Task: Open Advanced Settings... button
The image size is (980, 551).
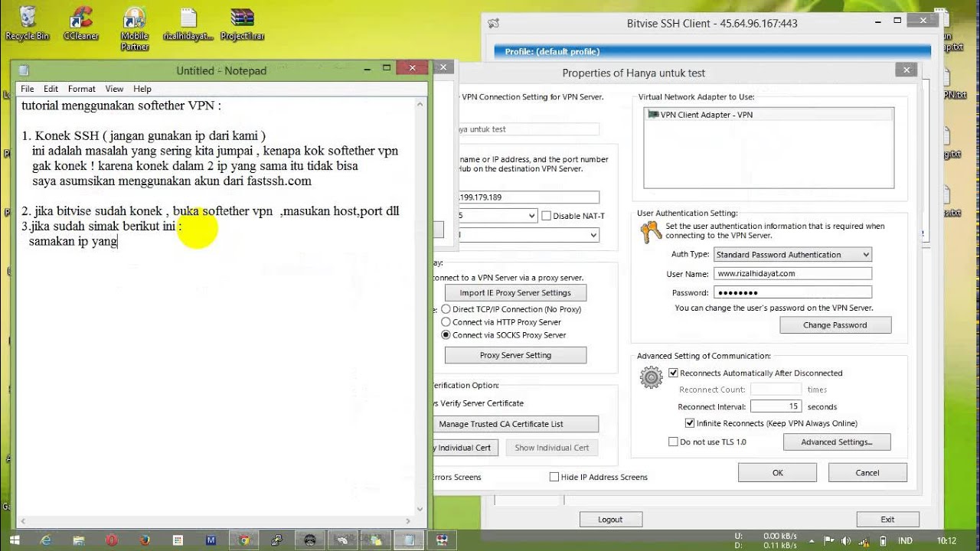Action: (837, 442)
